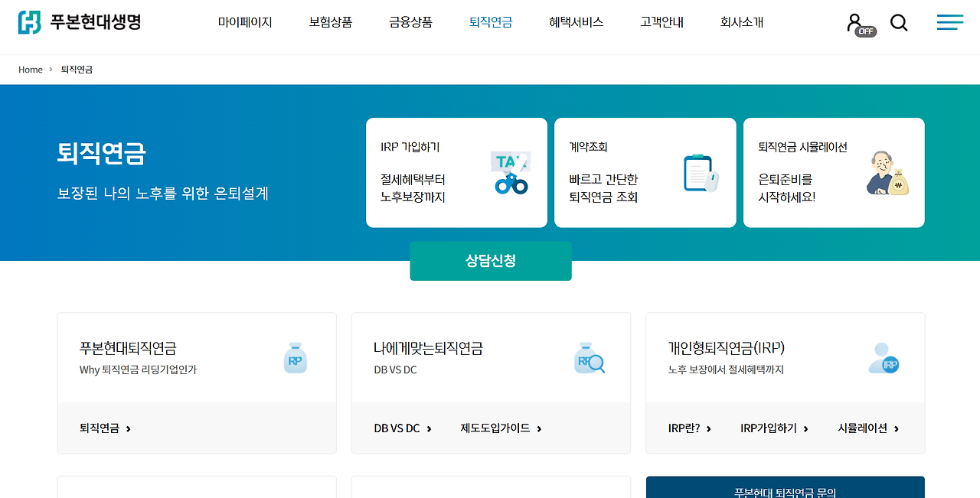Image resolution: width=980 pixels, height=498 pixels.
Task: Open the 계약조회 card title
Action: tap(588, 147)
